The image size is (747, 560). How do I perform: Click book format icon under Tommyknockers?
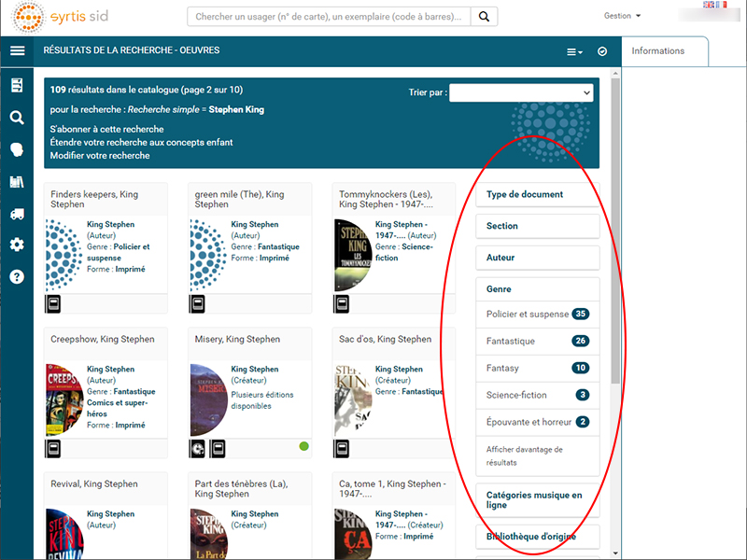[342, 304]
